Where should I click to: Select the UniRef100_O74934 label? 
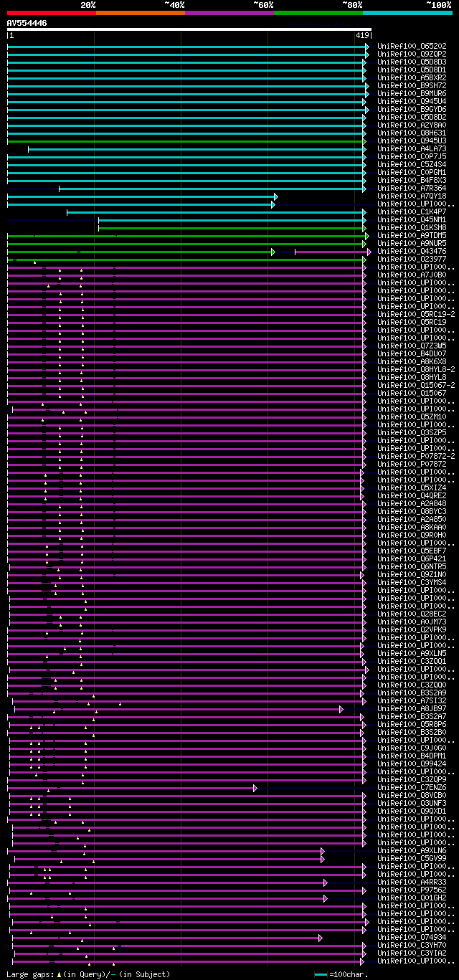412,937
